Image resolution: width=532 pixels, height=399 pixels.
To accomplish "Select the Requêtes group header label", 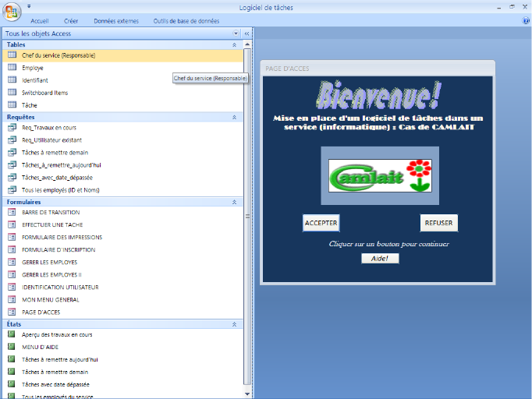I will click(x=21, y=118).
